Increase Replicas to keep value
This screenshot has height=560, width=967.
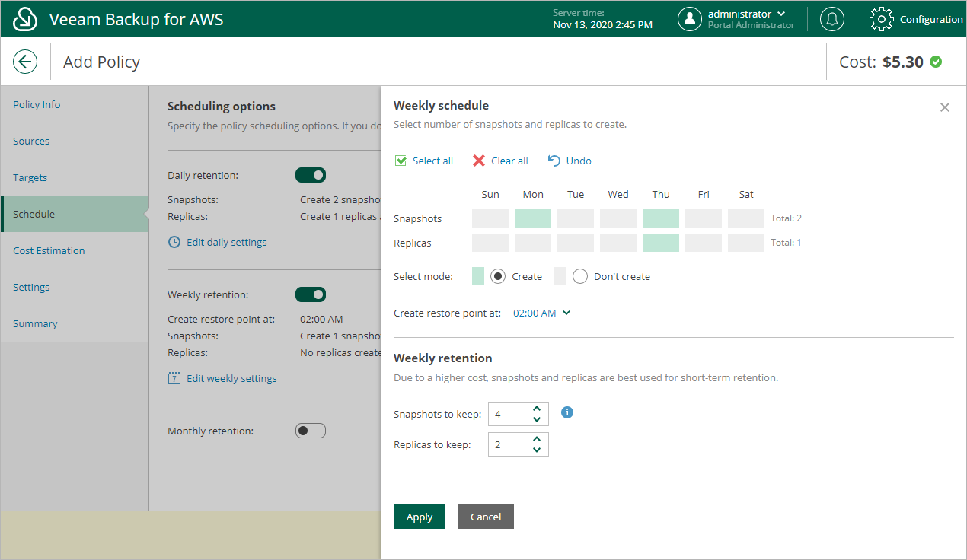point(537,439)
